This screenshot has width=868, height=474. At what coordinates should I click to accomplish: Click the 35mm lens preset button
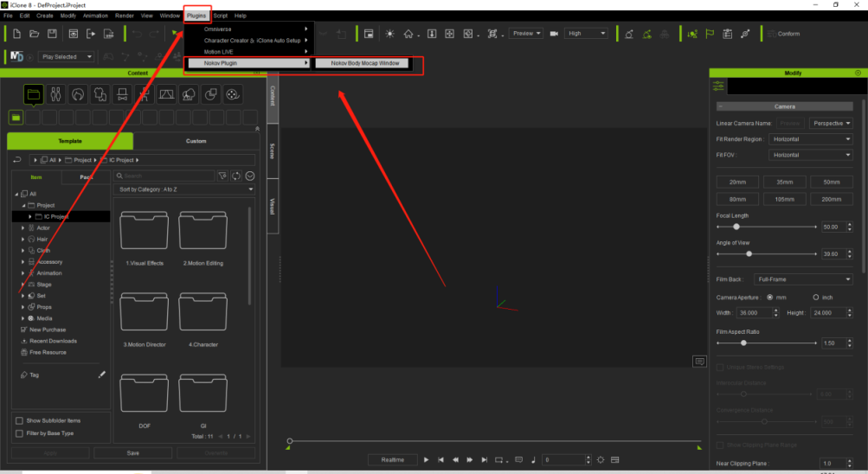(x=784, y=182)
